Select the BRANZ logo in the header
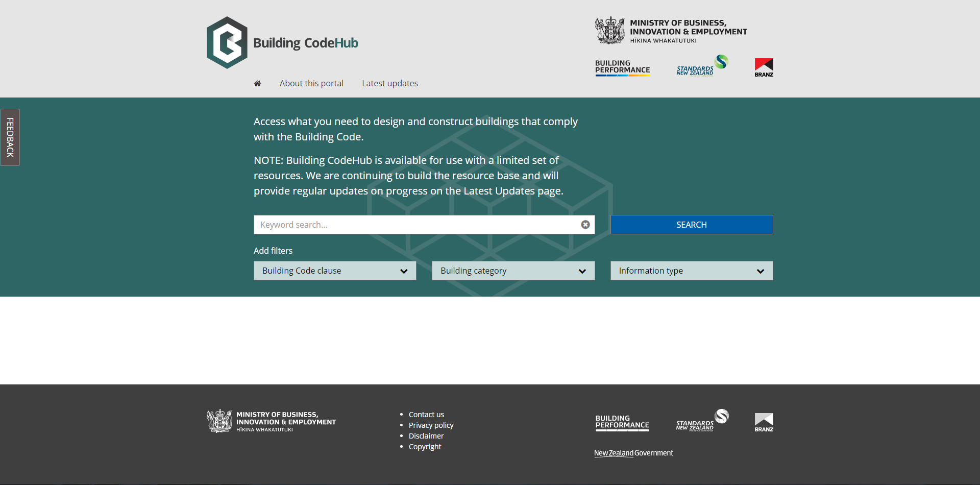The image size is (980, 485). [x=763, y=66]
